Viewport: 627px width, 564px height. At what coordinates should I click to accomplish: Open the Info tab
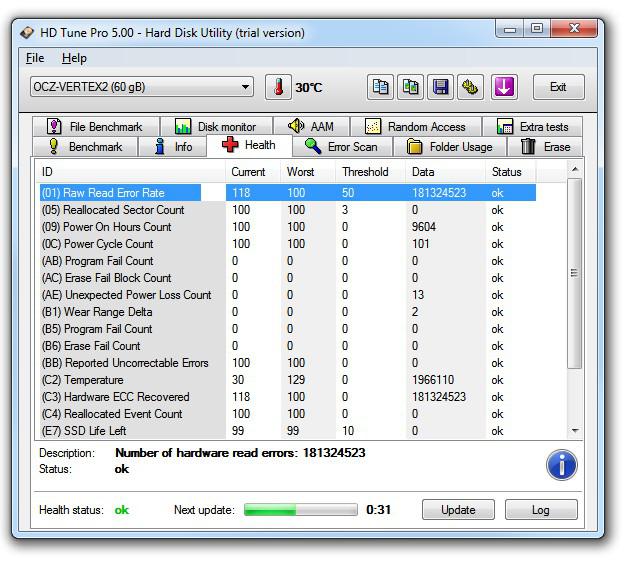pos(173,147)
